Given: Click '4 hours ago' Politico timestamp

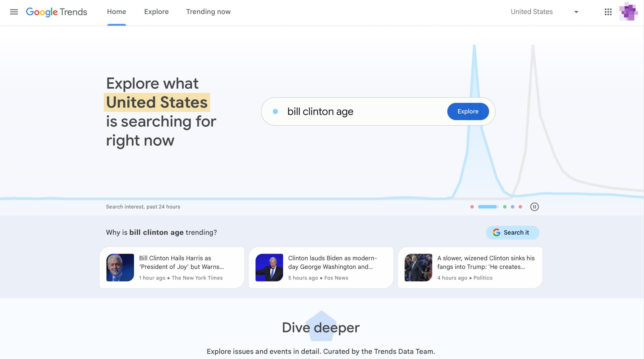Looking at the screenshot, I should click(452, 278).
